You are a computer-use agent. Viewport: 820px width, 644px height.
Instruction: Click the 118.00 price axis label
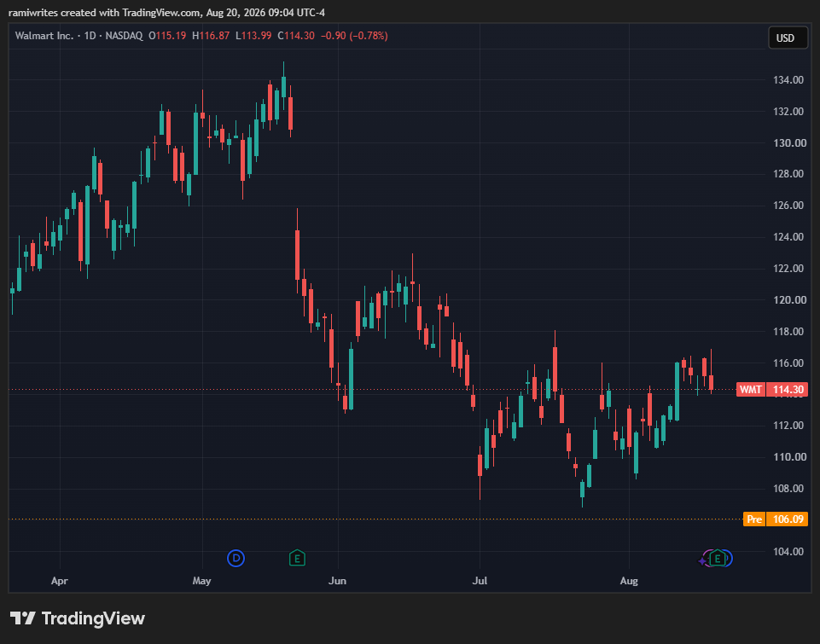tap(788, 332)
